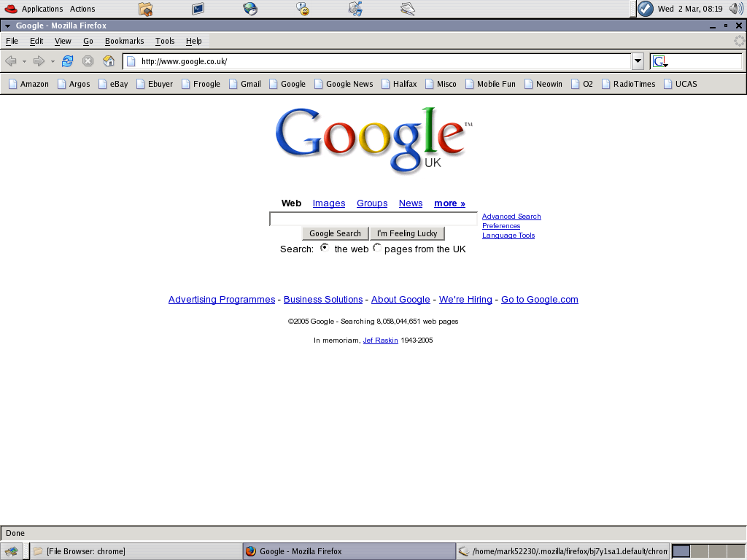The image size is (747, 560).
Task: Click the Red Hat main menu icon
Action: pos(9,9)
